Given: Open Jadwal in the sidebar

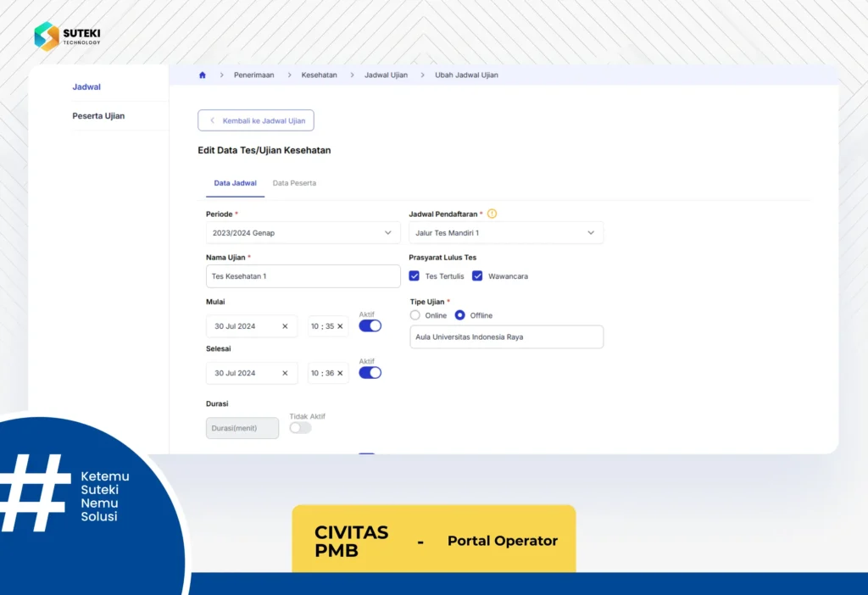Looking at the screenshot, I should pos(86,87).
